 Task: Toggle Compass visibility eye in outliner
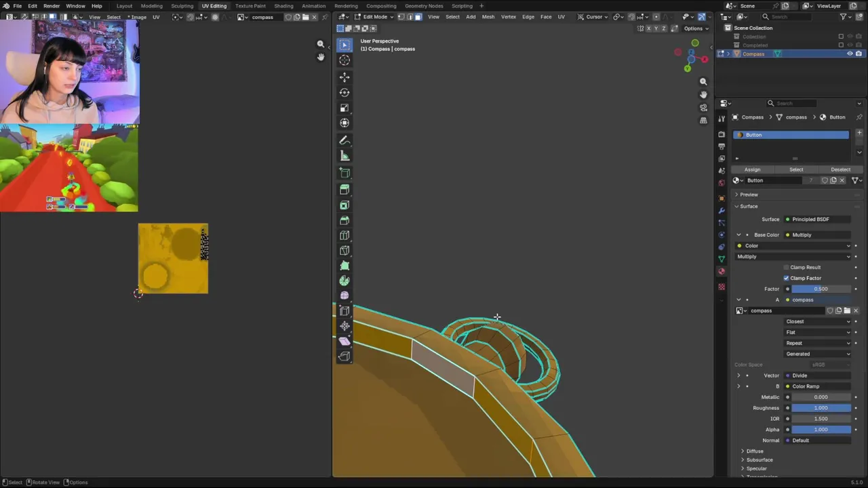coord(850,54)
